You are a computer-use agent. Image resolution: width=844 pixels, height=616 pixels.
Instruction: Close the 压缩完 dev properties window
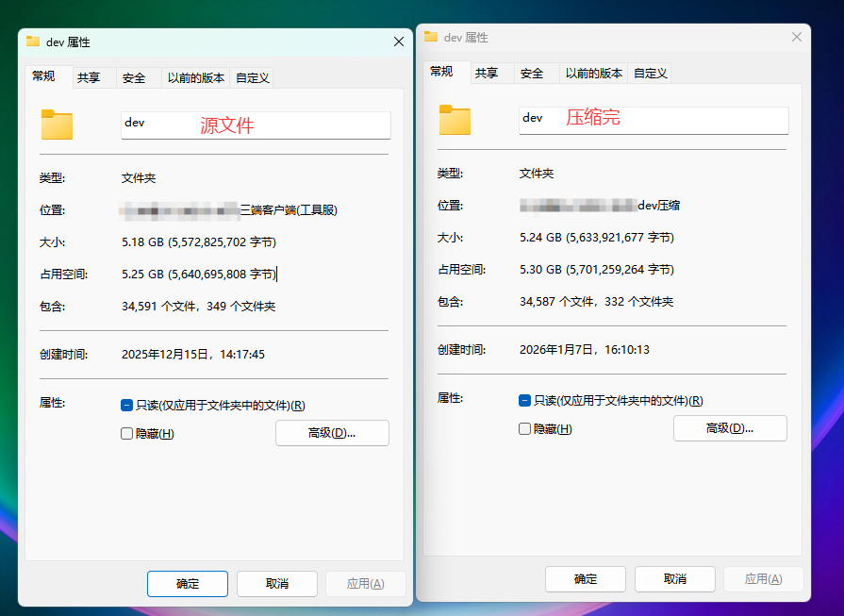[797, 37]
